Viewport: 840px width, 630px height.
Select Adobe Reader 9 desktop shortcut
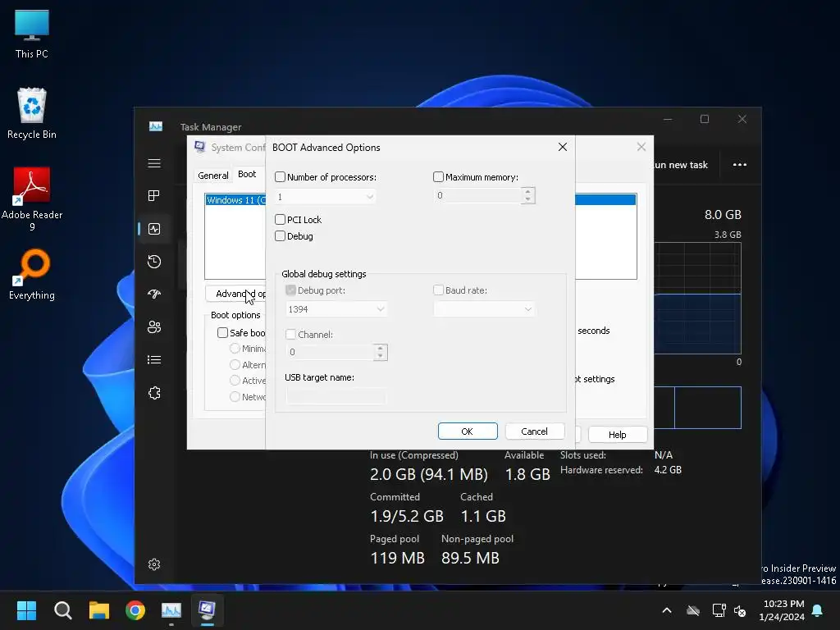point(32,199)
